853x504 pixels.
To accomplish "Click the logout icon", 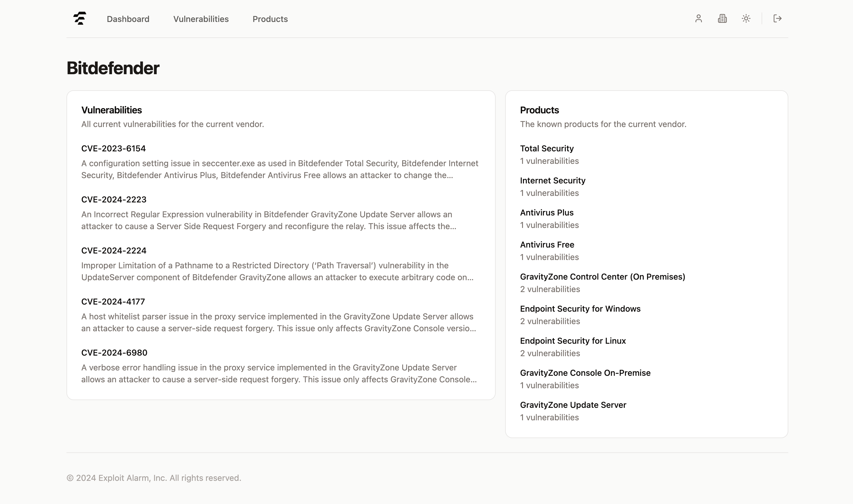I will pyautogui.click(x=778, y=19).
